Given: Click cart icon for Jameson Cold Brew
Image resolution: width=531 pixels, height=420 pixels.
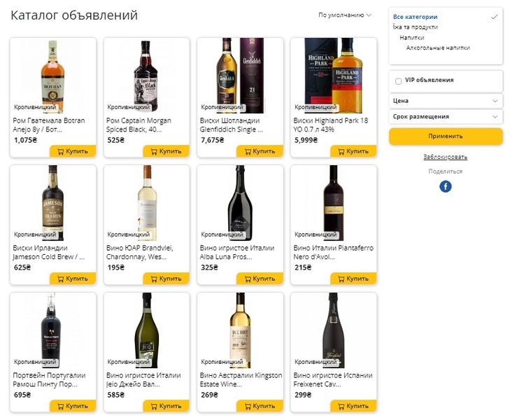Looking at the screenshot, I should [x=61, y=279].
